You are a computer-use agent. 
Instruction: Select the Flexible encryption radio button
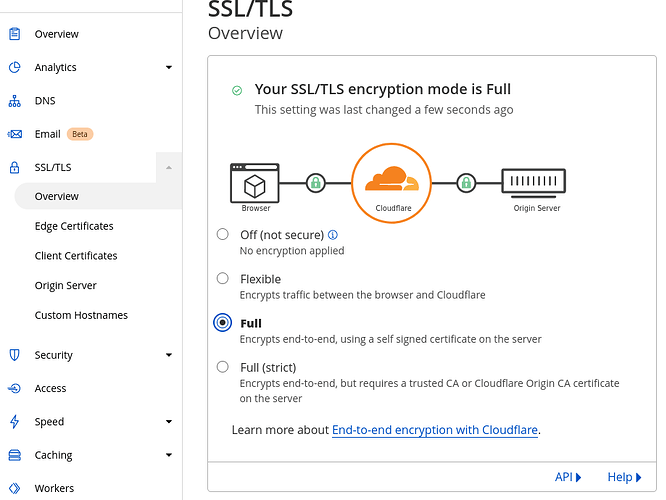tap(223, 278)
